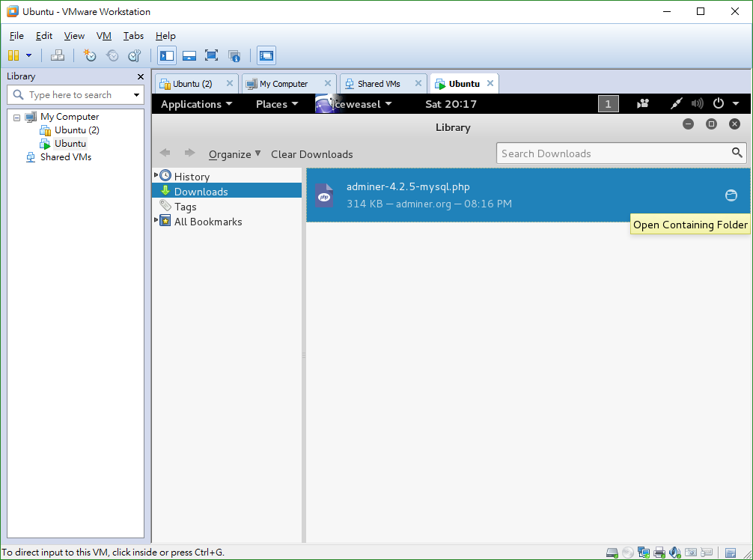753x560 pixels.
Task: Click the Search Downloads input field
Action: (x=614, y=153)
